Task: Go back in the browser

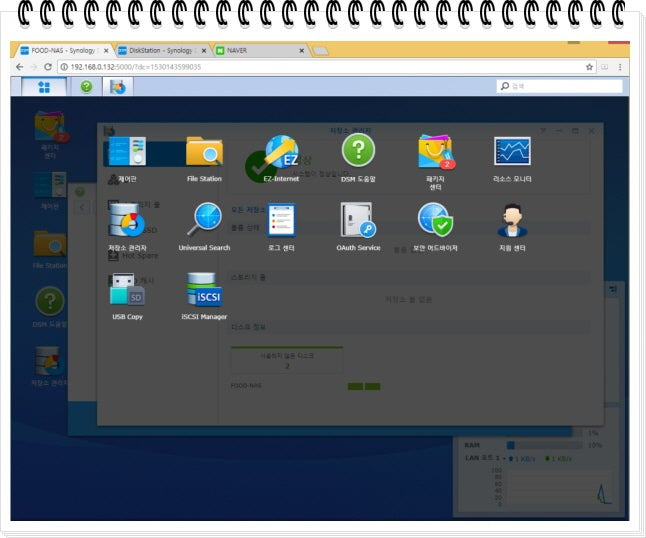Action: point(19,67)
